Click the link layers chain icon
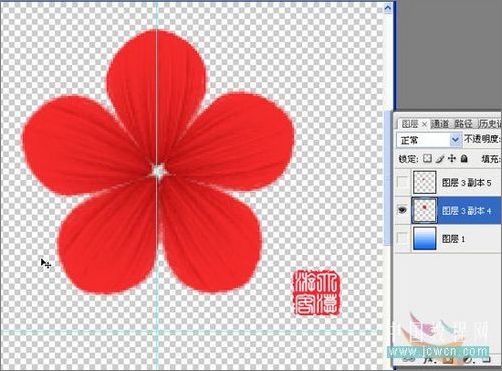This screenshot has width=502, height=371. coord(408,360)
